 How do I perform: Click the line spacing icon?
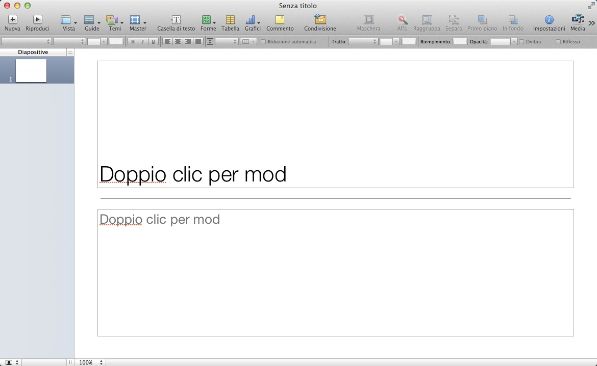[210, 42]
